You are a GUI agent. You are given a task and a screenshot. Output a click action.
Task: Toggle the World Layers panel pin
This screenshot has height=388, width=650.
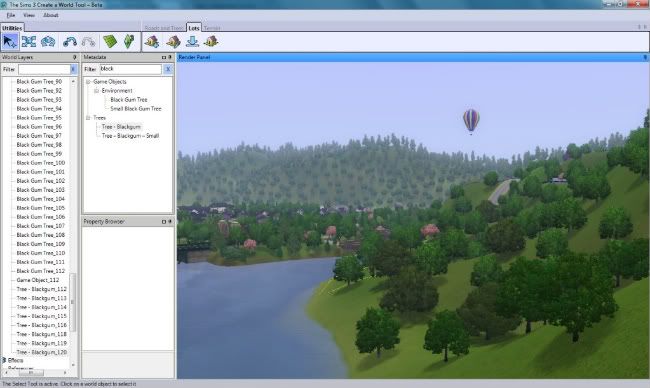(x=75, y=57)
